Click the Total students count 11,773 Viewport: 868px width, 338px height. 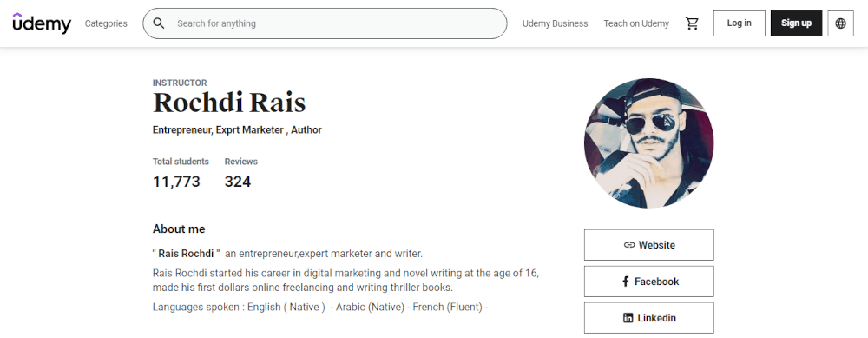click(x=176, y=182)
